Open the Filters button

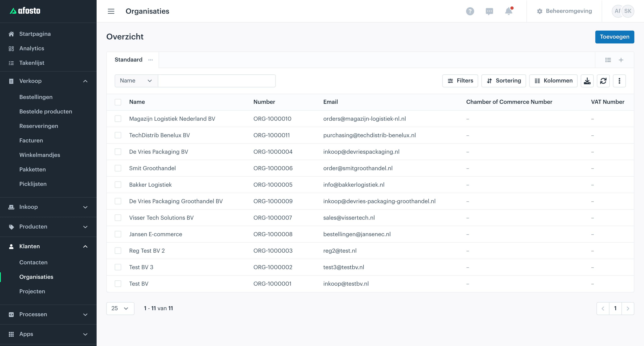[460, 81]
